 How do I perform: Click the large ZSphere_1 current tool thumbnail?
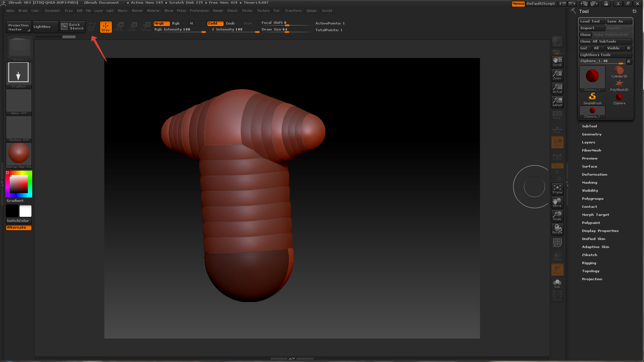tap(592, 78)
